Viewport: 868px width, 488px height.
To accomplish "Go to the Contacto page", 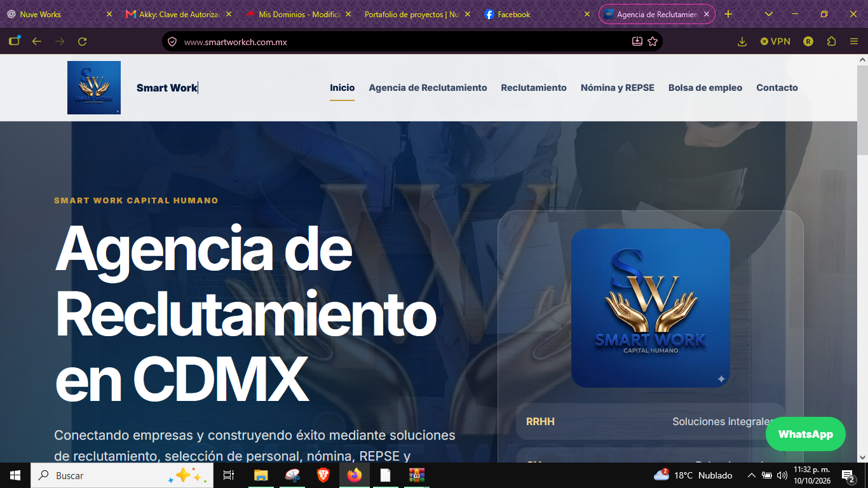I will 776,88.
